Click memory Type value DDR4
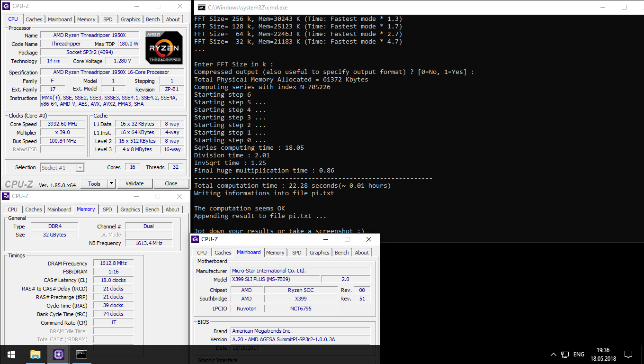 pos(54,226)
